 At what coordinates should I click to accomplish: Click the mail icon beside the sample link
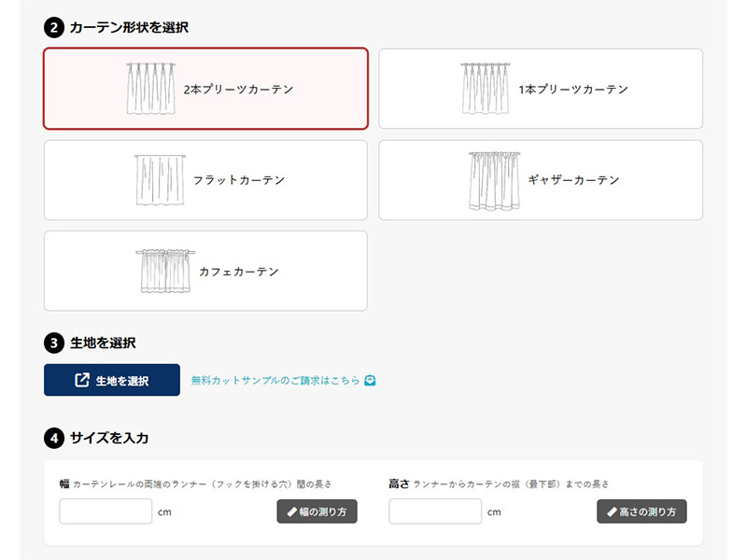click(370, 381)
